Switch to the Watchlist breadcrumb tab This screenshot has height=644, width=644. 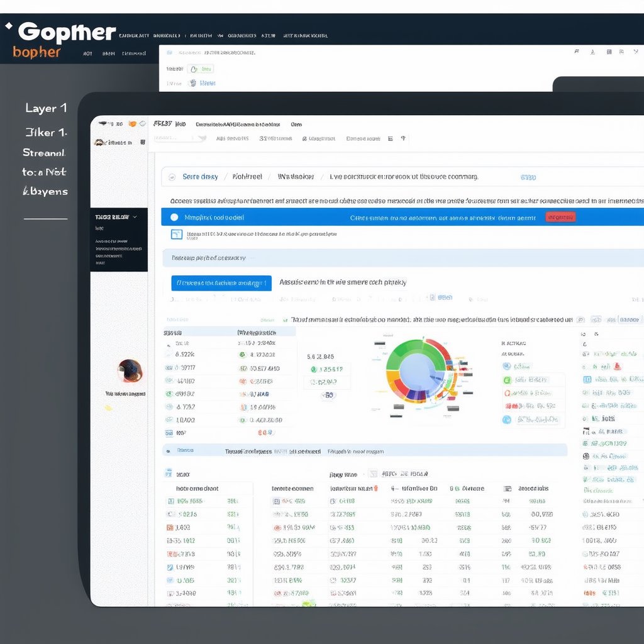tap(294, 177)
